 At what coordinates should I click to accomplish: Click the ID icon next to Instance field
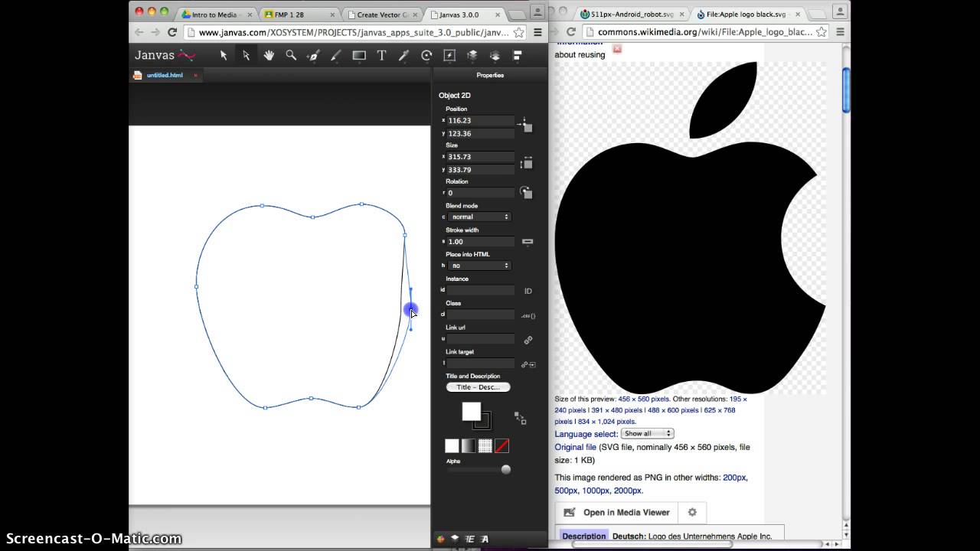coord(528,291)
